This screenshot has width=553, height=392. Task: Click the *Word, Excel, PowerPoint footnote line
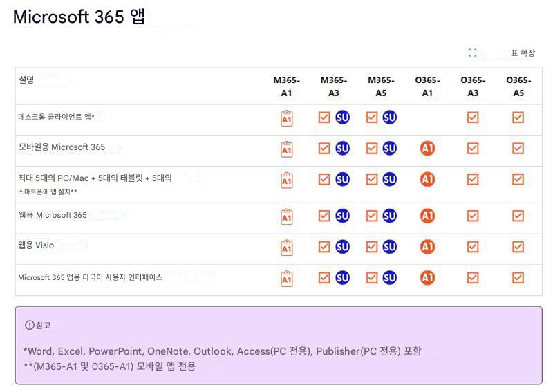pyautogui.click(x=222, y=351)
